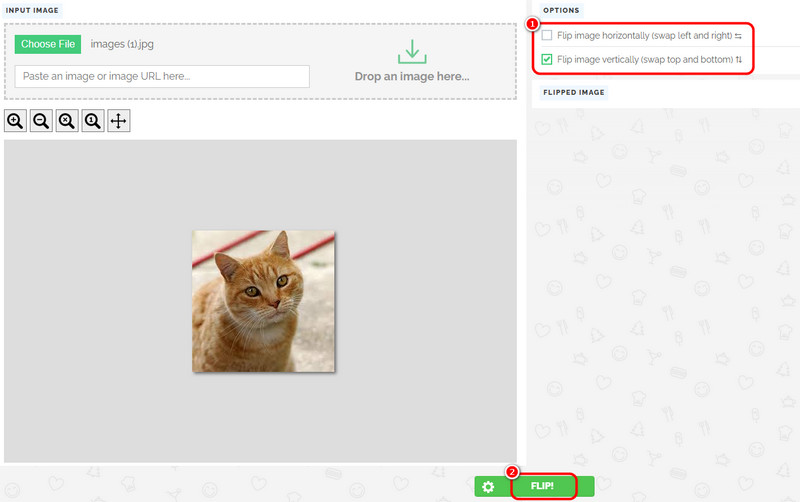Enable Flip image horizontally checkbox

pyautogui.click(x=547, y=36)
